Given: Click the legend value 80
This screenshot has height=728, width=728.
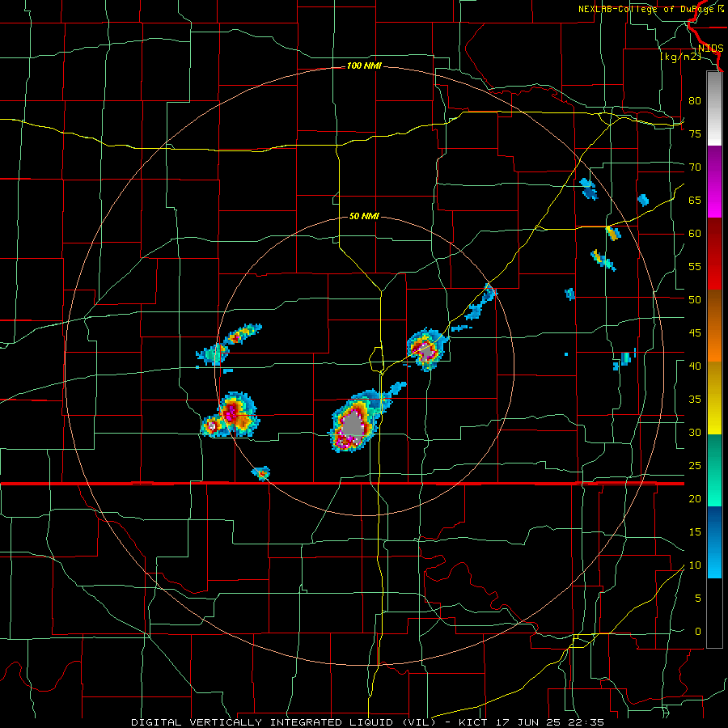Looking at the screenshot, I should tap(695, 101).
